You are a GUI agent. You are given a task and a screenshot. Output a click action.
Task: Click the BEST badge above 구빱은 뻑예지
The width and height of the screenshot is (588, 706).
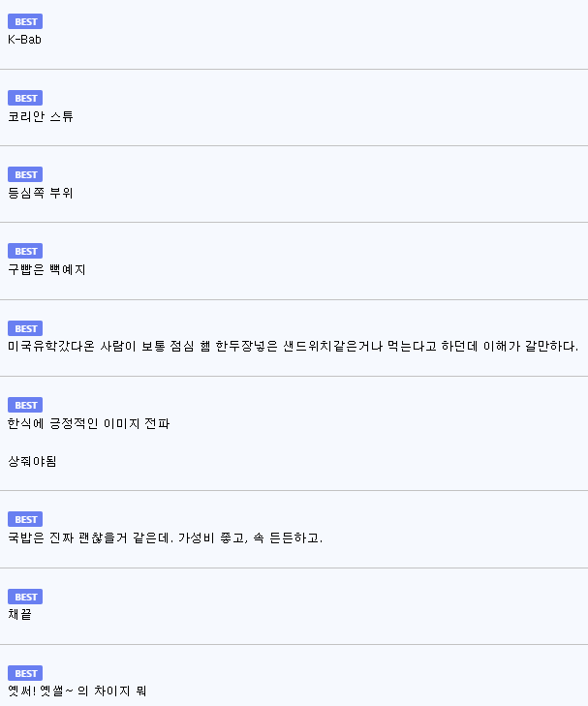point(25,251)
